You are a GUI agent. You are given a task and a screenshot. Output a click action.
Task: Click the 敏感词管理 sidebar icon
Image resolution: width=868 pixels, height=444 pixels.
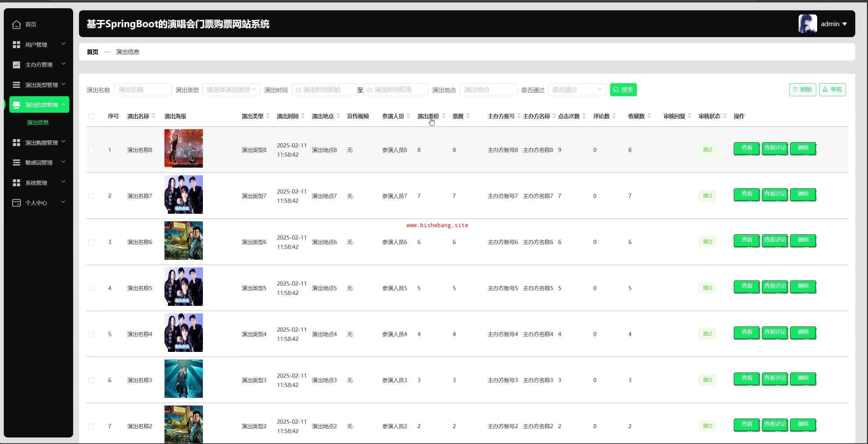pyautogui.click(x=16, y=163)
